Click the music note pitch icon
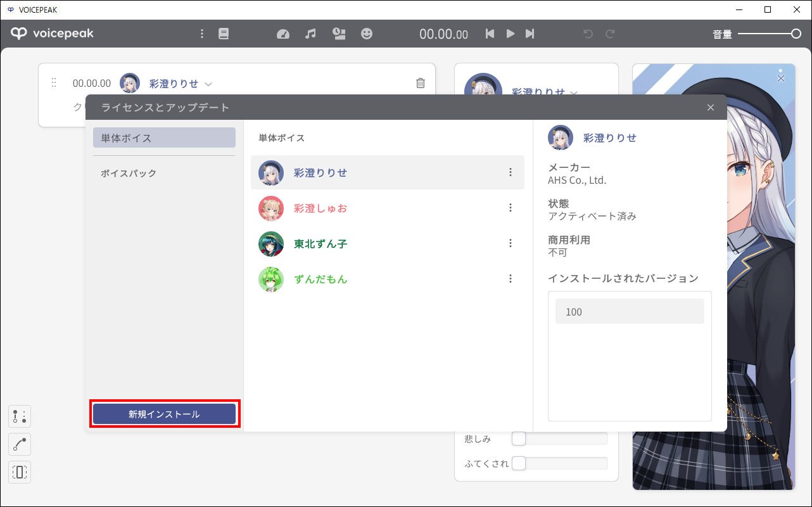 [x=310, y=34]
